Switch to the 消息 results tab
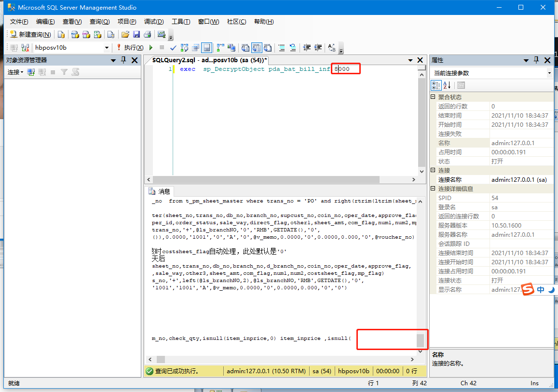The height and width of the screenshot is (392, 558). pyautogui.click(x=160, y=191)
